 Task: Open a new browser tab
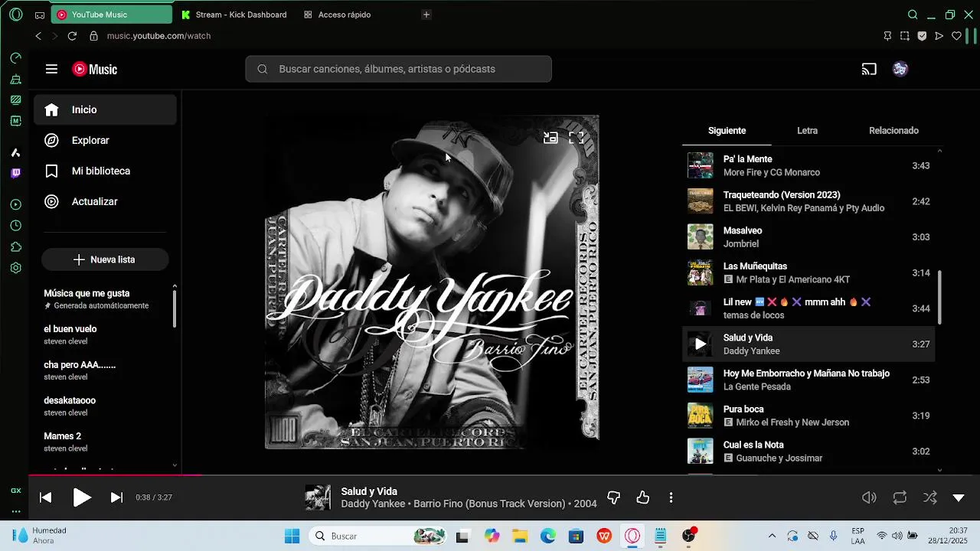click(x=426, y=15)
